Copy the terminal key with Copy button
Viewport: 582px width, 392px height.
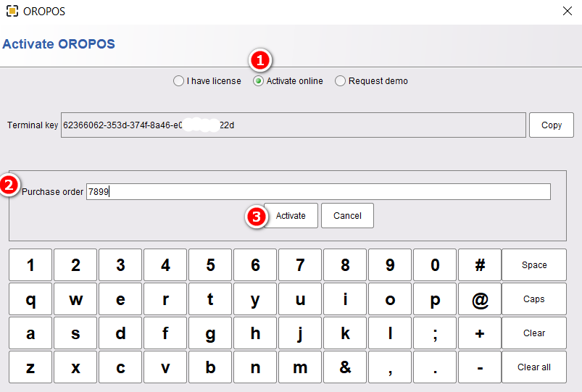pyautogui.click(x=551, y=125)
